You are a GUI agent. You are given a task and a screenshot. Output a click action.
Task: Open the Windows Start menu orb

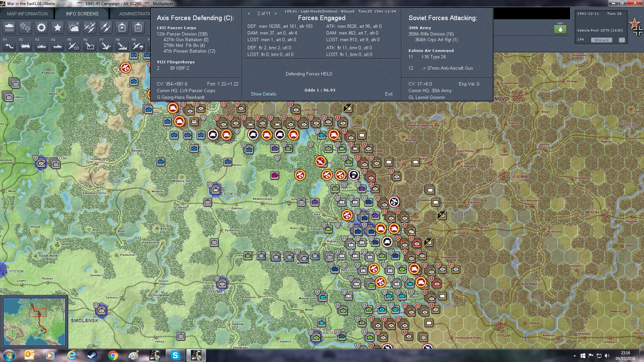[8, 355]
